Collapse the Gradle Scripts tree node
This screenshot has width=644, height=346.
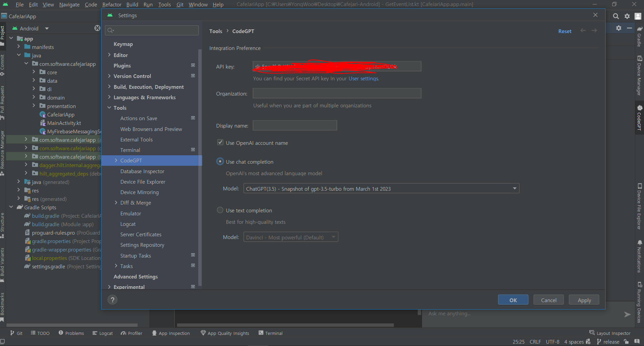tap(11, 207)
